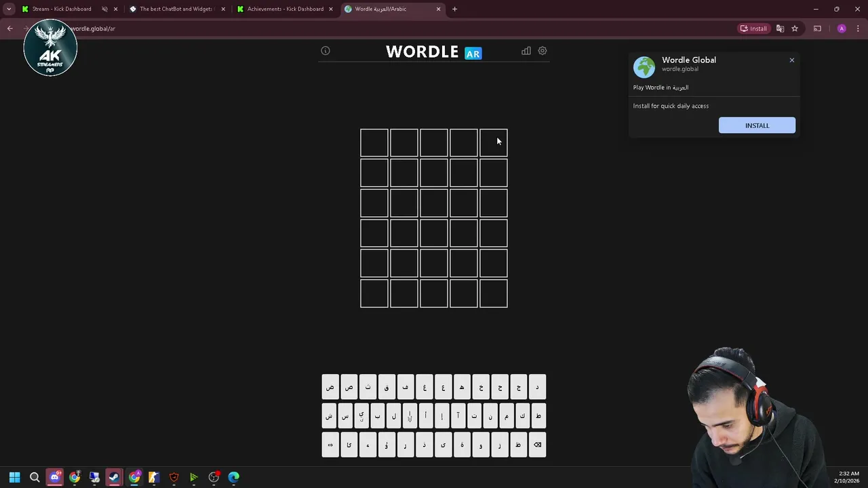Tap the backspace key on the Wordle keyboard
Viewport: 868px width, 488px height.
pos(537,445)
